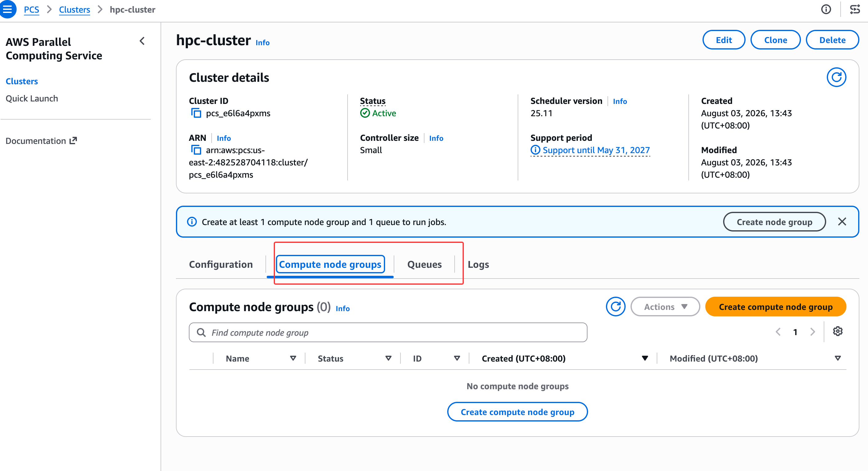This screenshot has width=868, height=471.
Task: Click the search magnifier icon
Action: click(x=201, y=333)
